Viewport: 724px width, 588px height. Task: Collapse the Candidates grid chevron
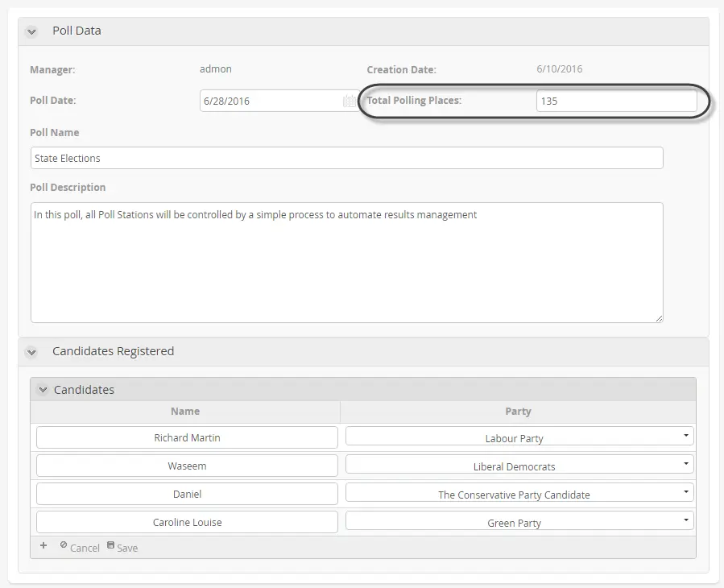pos(43,390)
